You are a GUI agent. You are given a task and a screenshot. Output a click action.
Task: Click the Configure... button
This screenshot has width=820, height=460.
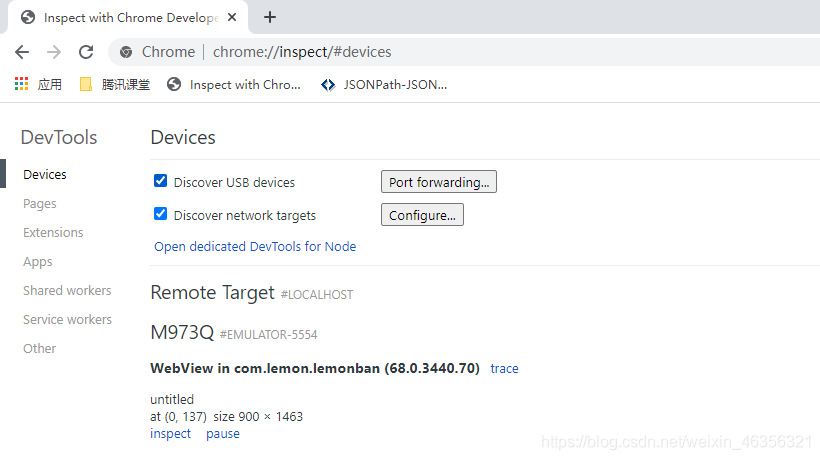[422, 215]
